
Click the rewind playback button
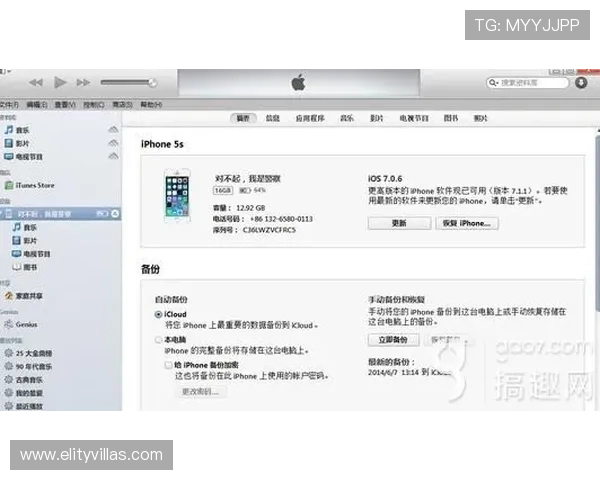coord(36,82)
